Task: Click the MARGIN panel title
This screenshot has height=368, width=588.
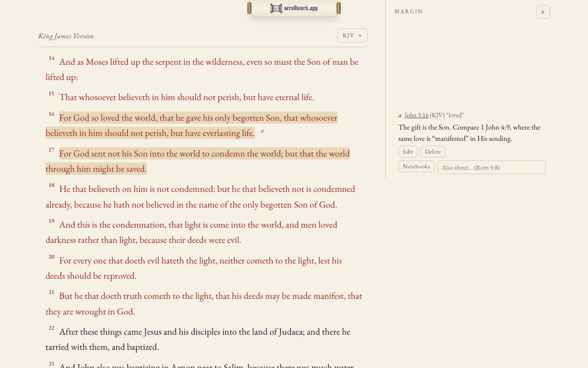Action: (x=409, y=11)
